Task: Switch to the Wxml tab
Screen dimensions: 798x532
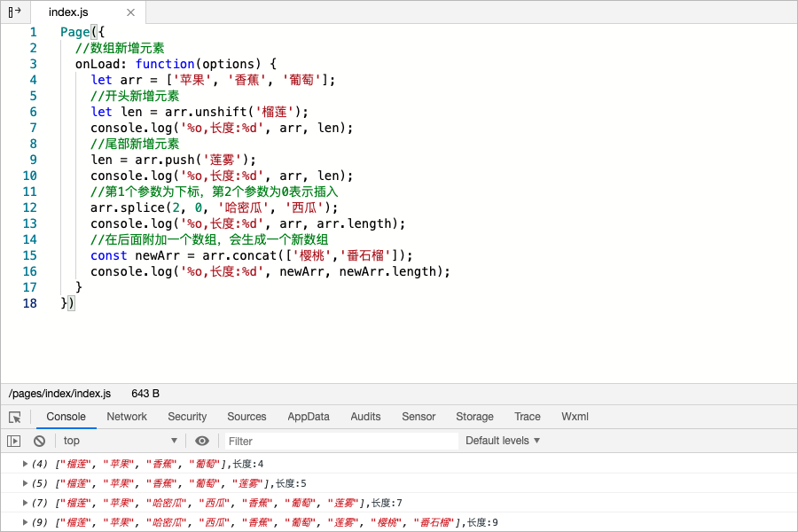Action: coord(575,417)
